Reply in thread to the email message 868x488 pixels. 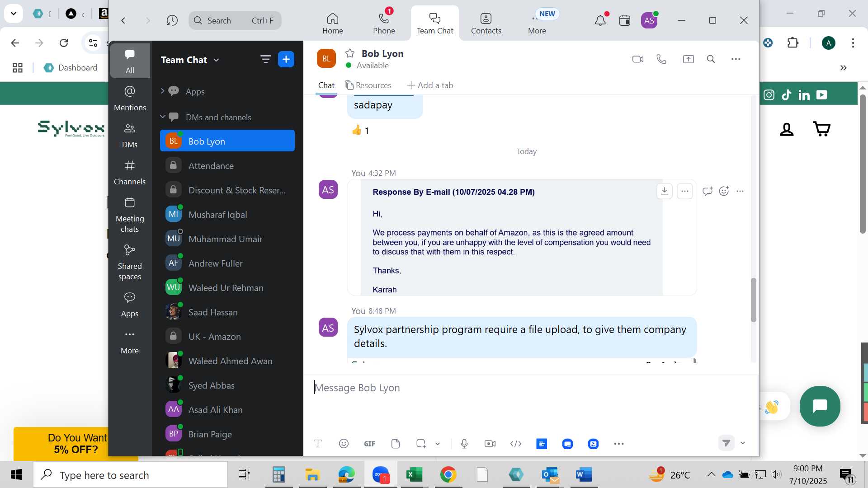(708, 191)
